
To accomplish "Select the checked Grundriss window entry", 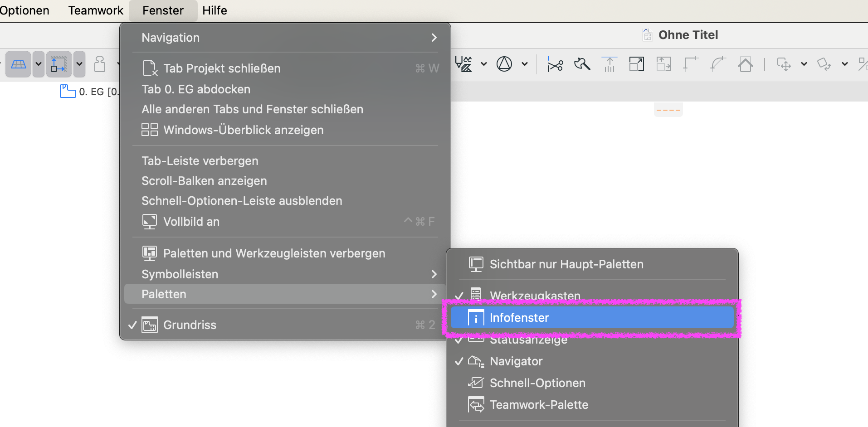I will [285, 325].
